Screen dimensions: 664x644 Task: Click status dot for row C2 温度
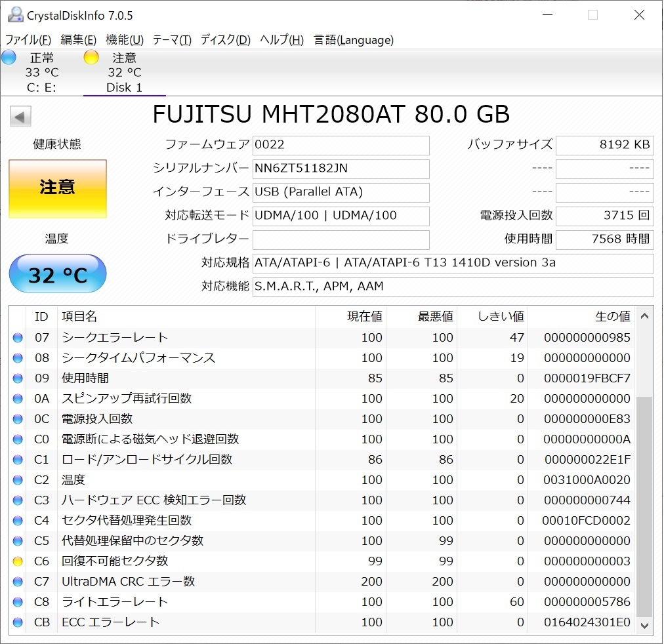coord(18,480)
